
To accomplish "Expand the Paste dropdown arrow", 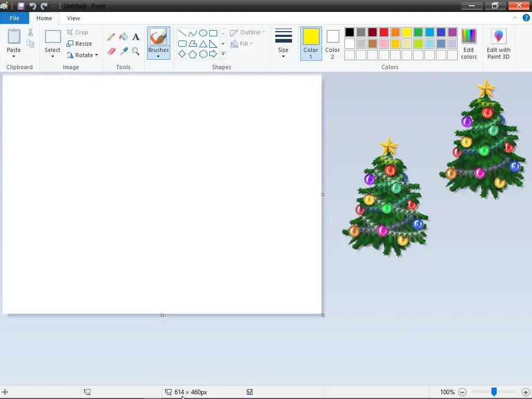I will pyautogui.click(x=14, y=56).
